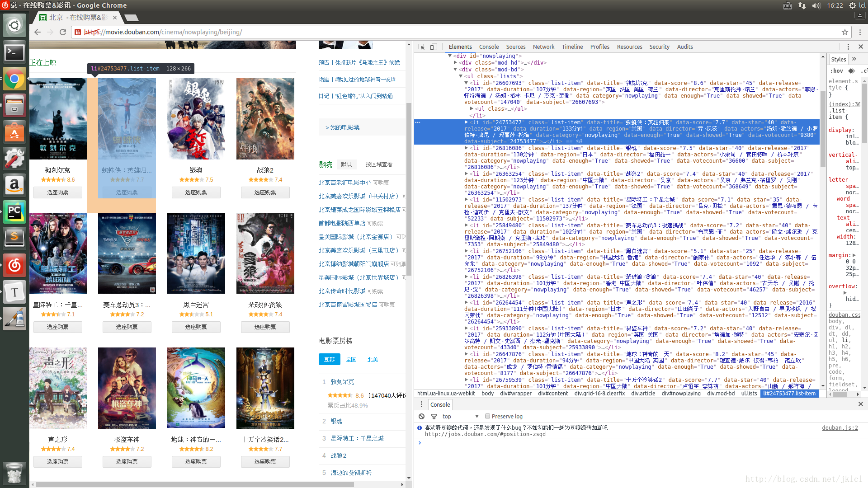The height and width of the screenshot is (488, 868).
Task: Select 按区域查看 cinema filter
Action: pyautogui.click(x=379, y=164)
